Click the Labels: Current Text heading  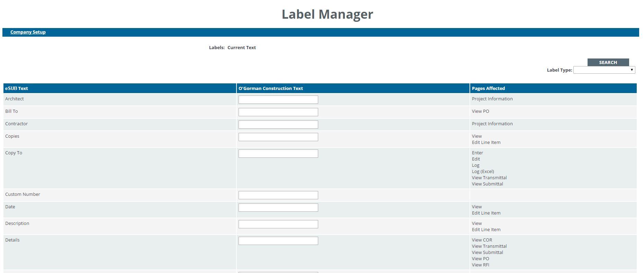(x=232, y=47)
